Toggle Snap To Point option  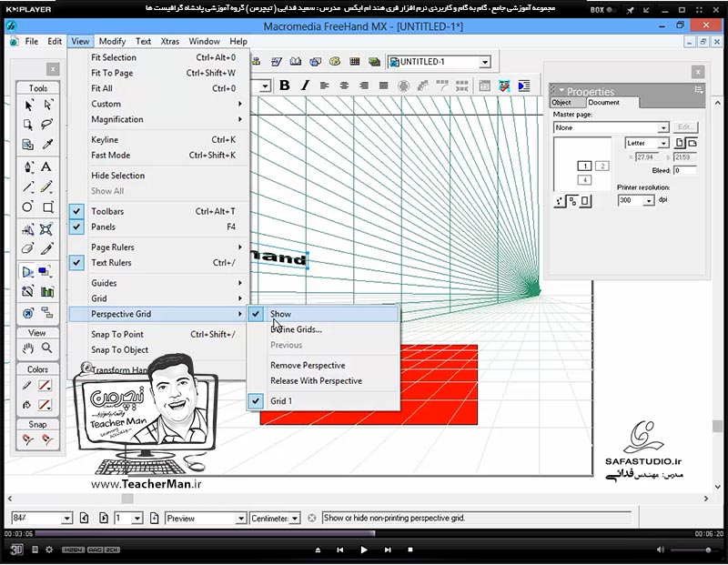[157, 334]
